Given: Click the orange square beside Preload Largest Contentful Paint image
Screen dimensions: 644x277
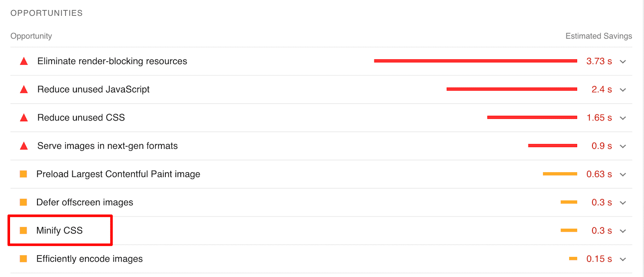Looking at the screenshot, I should [24, 174].
